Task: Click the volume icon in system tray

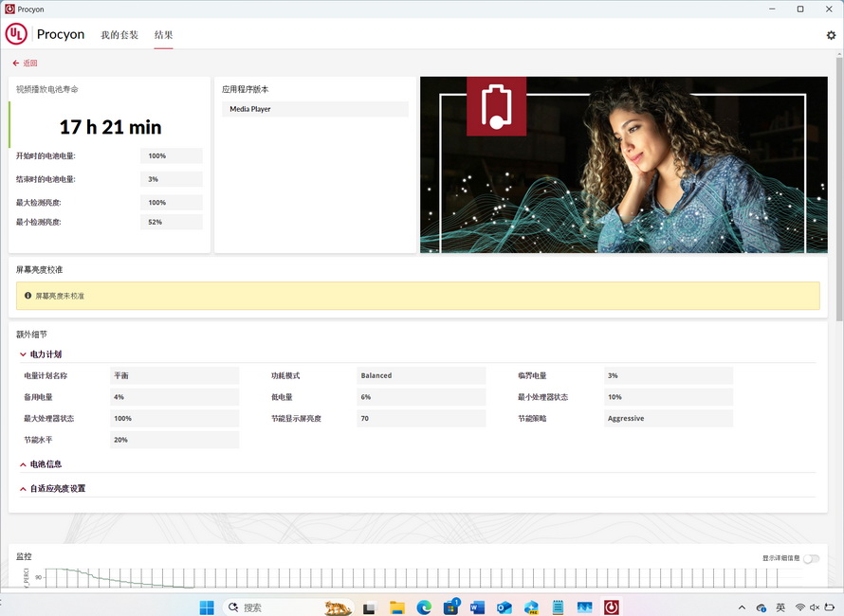Action: click(815, 607)
